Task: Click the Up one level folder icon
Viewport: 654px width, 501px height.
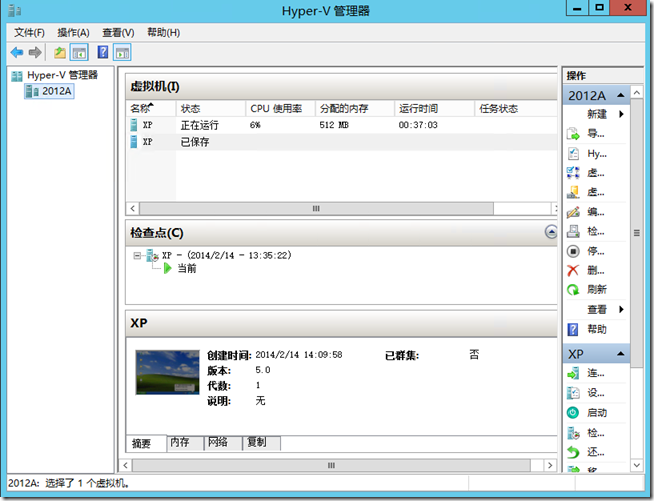Action: pos(60,53)
